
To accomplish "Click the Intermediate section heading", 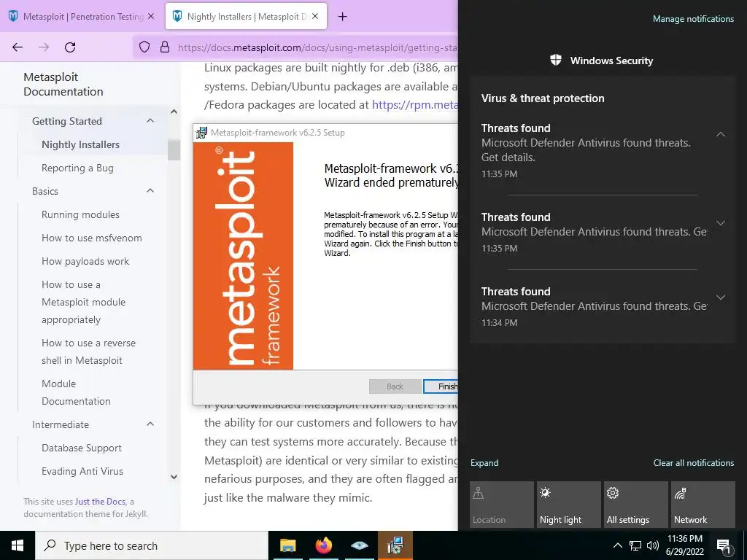I will click(x=61, y=424).
